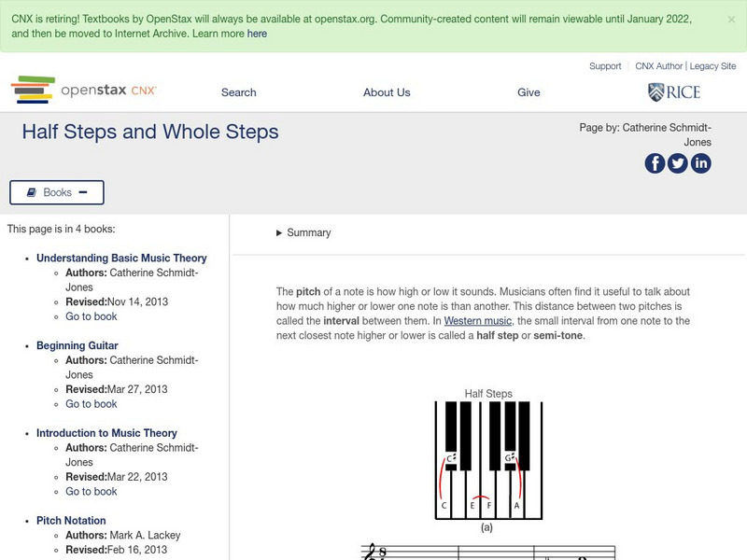Open Understanding Basic Music Theory book
The height and width of the screenshot is (560, 747).
click(121, 259)
